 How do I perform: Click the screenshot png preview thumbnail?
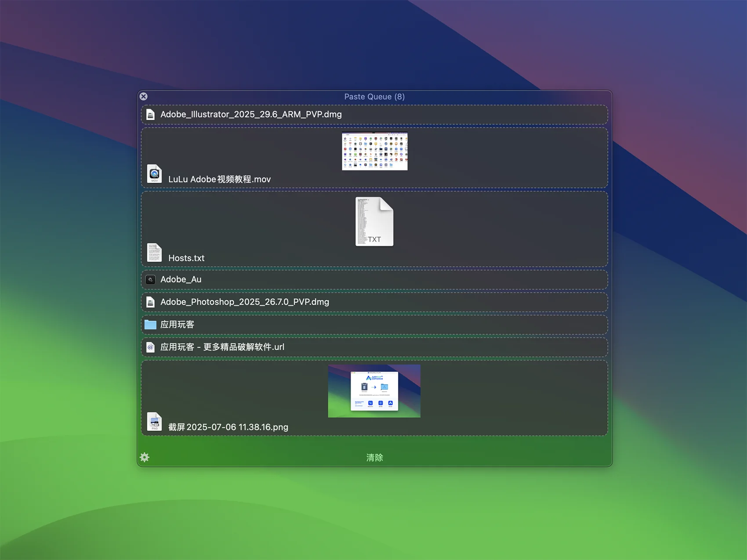(374, 391)
